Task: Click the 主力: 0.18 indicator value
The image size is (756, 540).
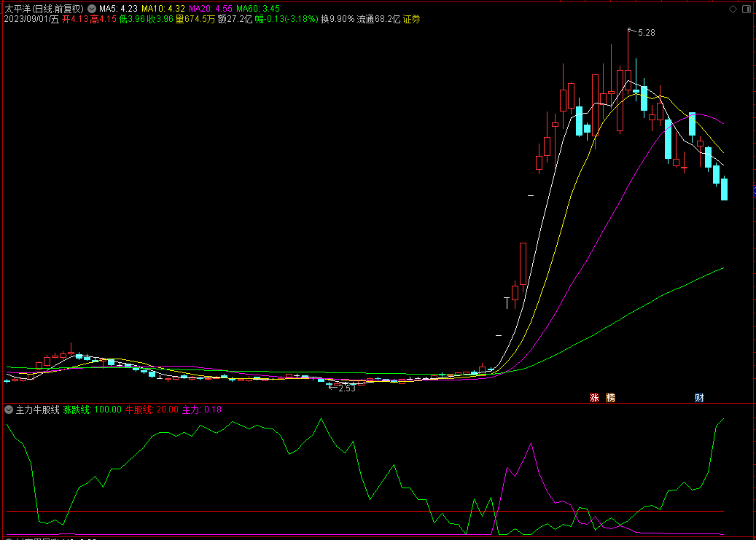Action: click(x=201, y=410)
